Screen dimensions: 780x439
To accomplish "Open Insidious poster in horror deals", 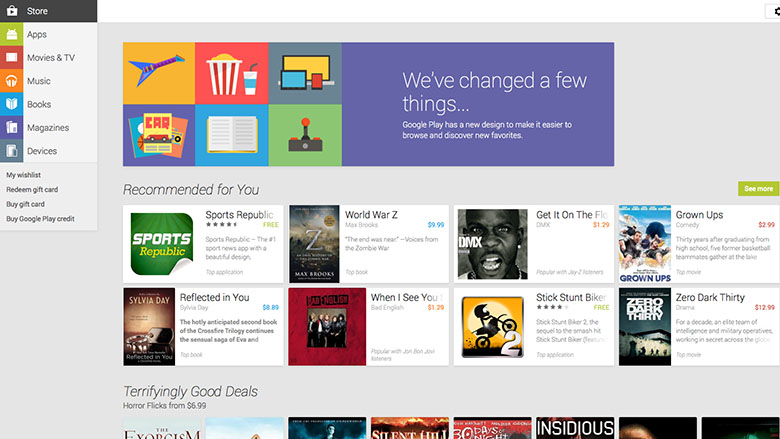I will point(575,428).
